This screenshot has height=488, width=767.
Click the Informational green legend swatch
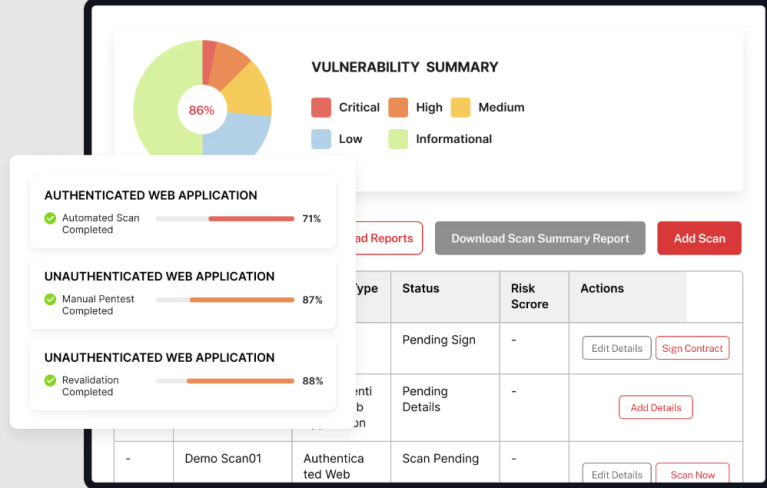pos(398,139)
